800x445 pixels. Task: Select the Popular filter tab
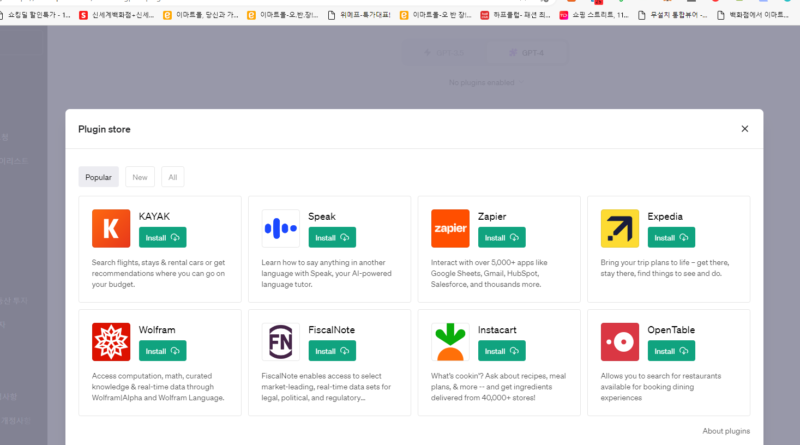tap(98, 177)
